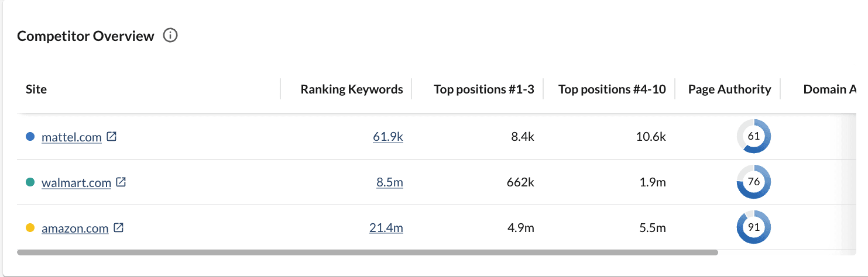Image resolution: width=868 pixels, height=277 pixels.
Task: Open the walmart.com site link
Action: pyautogui.click(x=76, y=183)
